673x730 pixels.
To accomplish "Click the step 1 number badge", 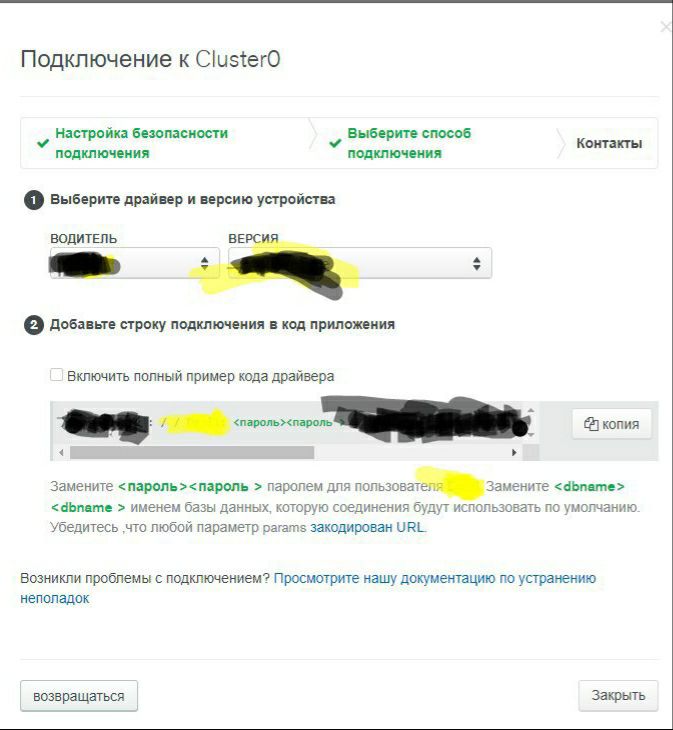I will pos(34,200).
